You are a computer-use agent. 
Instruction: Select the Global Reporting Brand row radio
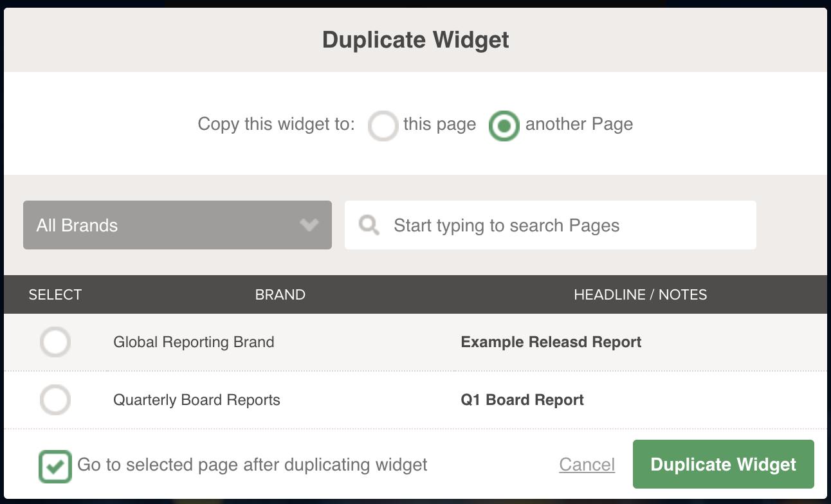(x=55, y=342)
